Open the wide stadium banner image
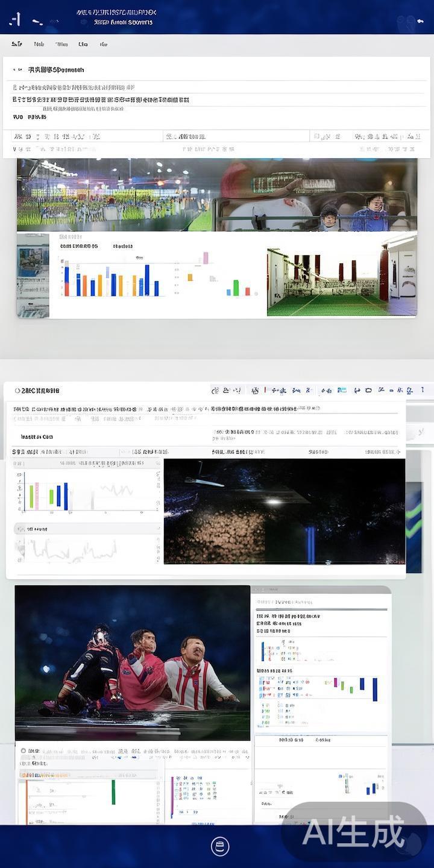 (x=217, y=195)
